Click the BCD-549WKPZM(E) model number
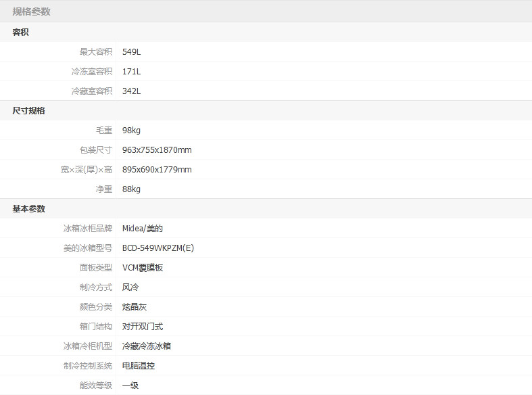Image resolution: width=532 pixels, height=395 pixels. [x=158, y=248]
